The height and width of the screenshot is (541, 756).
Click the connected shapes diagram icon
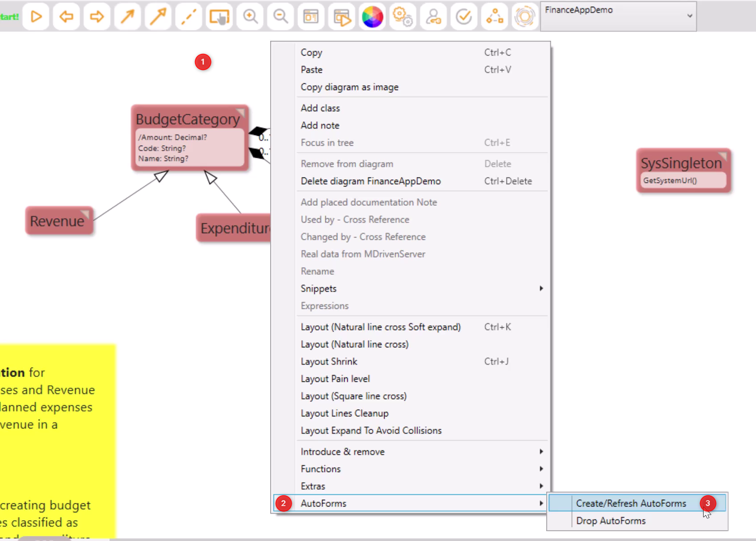click(495, 17)
